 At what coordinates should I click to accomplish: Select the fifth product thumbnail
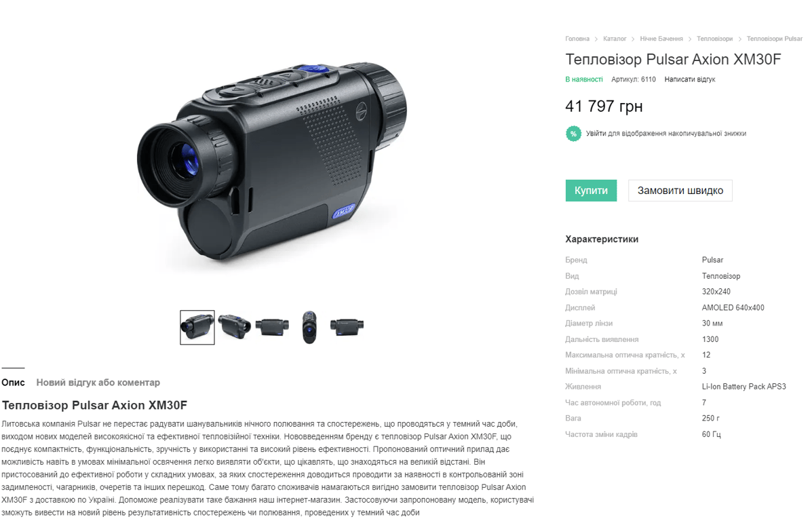coord(347,327)
